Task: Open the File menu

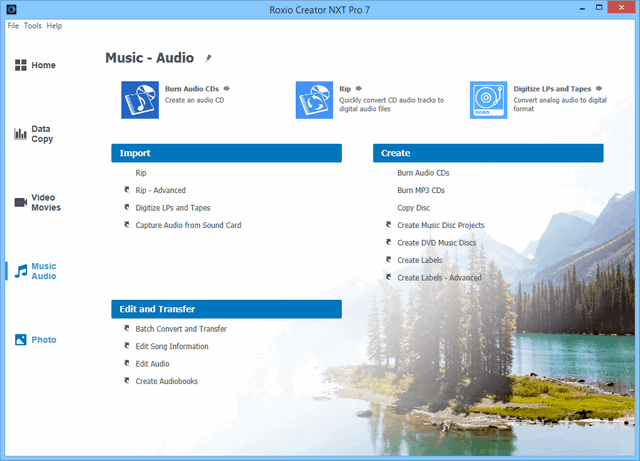Action: [x=13, y=25]
